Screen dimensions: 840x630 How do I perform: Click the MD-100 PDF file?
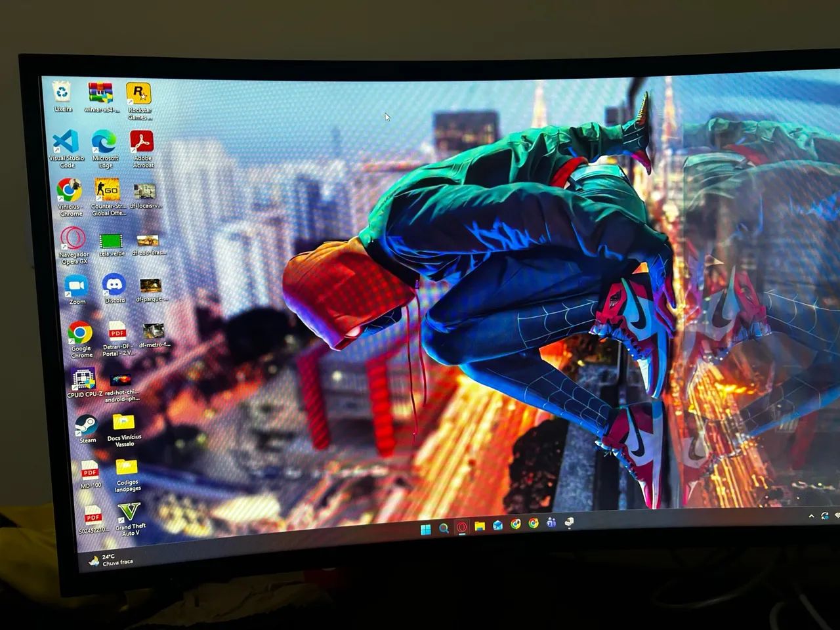point(90,474)
